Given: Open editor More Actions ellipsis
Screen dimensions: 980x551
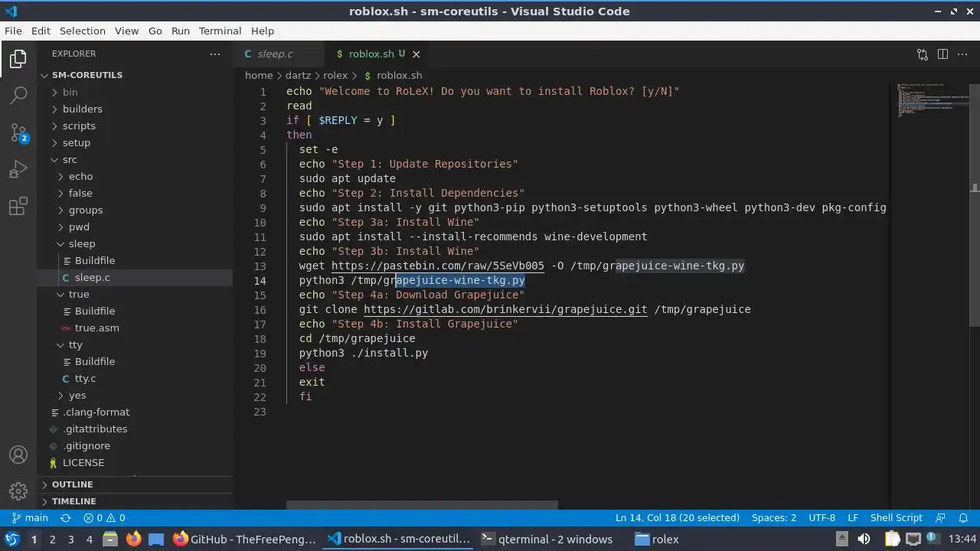Looking at the screenshot, I should pos(962,54).
